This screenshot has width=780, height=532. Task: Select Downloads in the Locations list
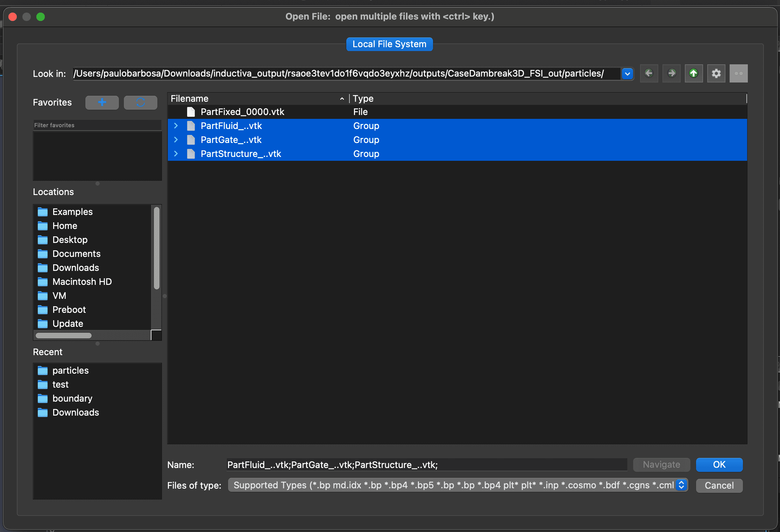point(75,267)
